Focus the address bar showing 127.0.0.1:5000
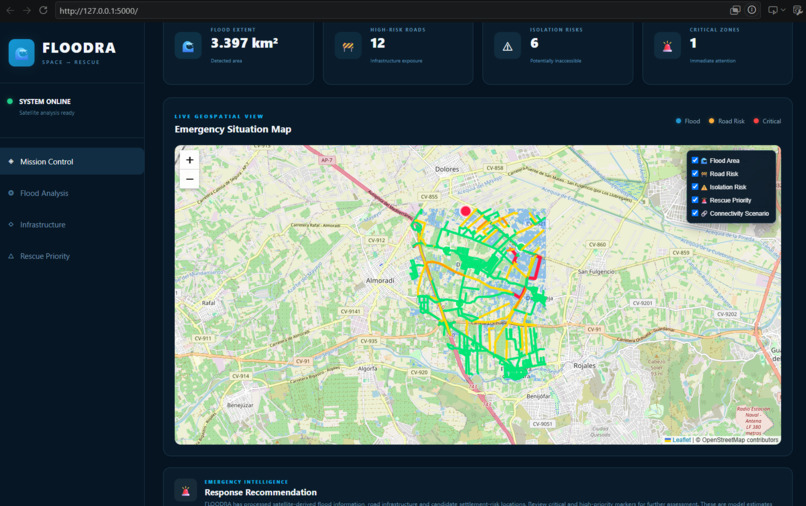This screenshot has width=806, height=506. (391, 10)
